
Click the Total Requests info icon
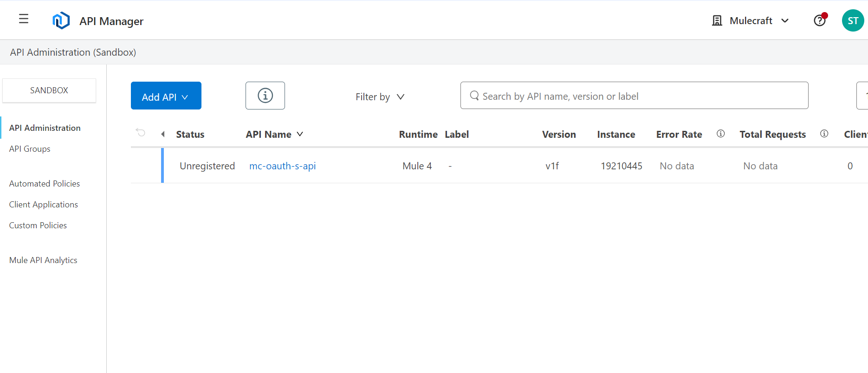[824, 134]
